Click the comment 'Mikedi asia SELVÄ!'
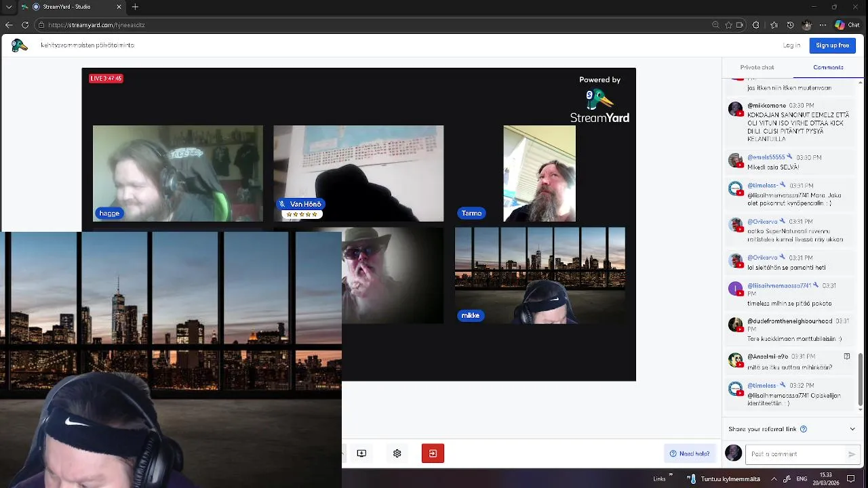The height and width of the screenshot is (488, 868). pos(773,167)
